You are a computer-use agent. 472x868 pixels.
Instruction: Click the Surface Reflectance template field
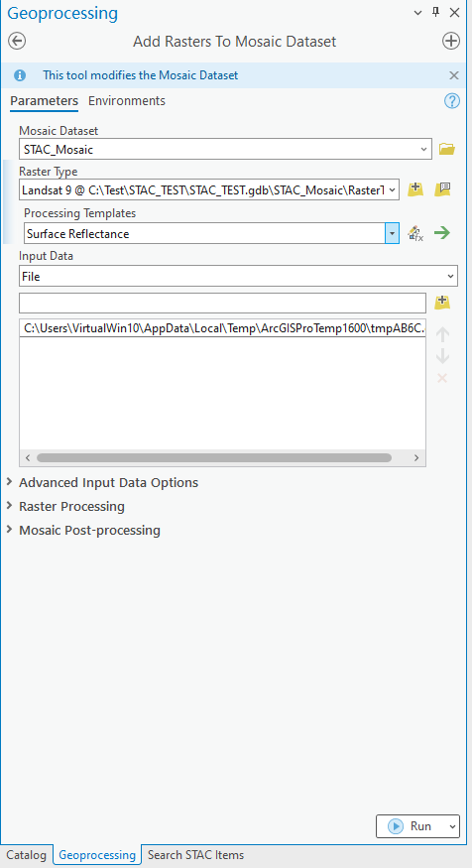pos(204,233)
